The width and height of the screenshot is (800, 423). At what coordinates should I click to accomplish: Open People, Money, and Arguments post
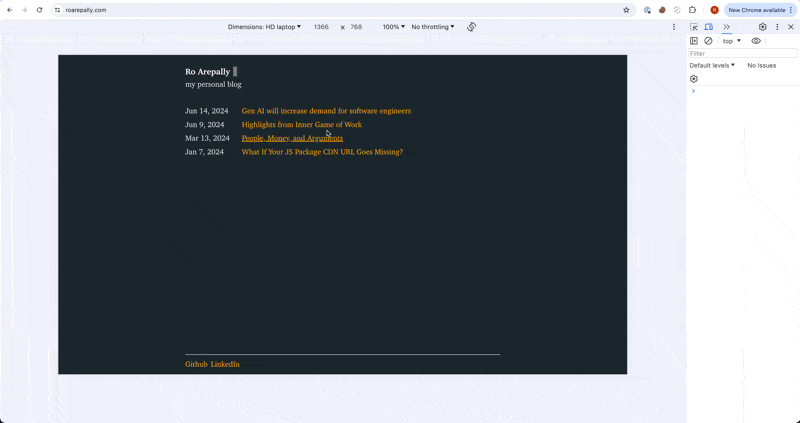click(x=292, y=138)
